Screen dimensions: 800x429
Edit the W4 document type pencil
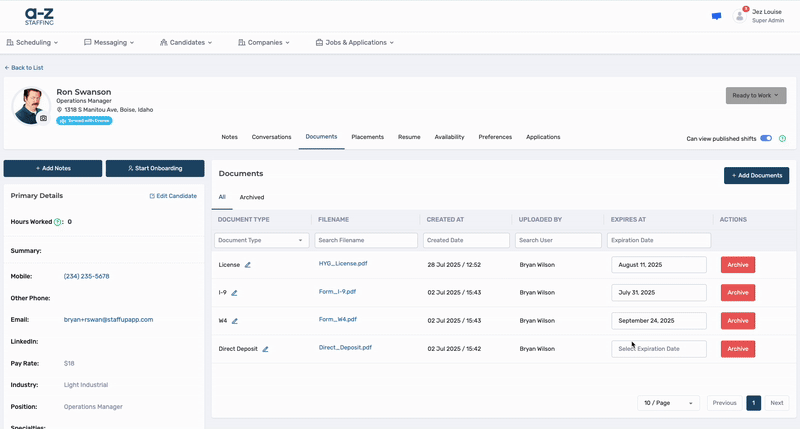tap(235, 321)
